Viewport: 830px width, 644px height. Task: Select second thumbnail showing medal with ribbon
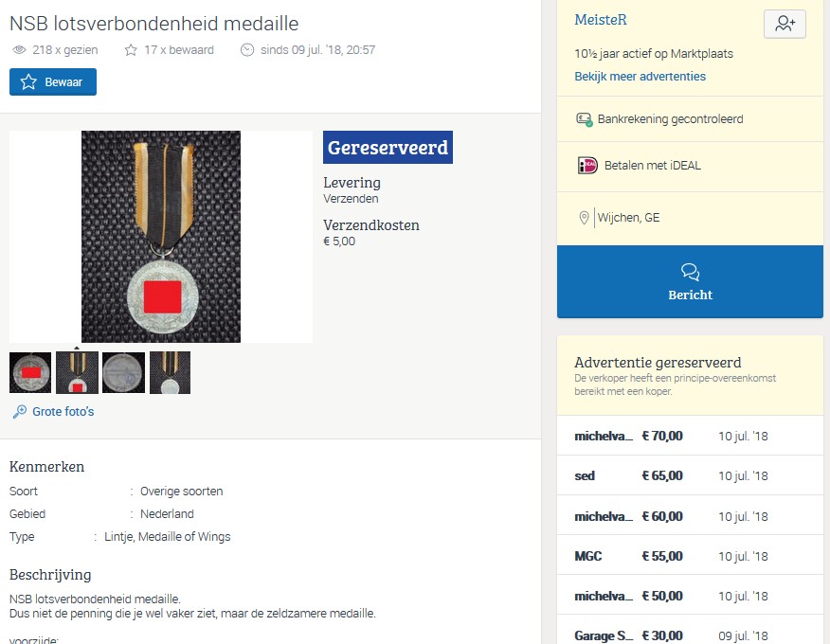coord(77,372)
